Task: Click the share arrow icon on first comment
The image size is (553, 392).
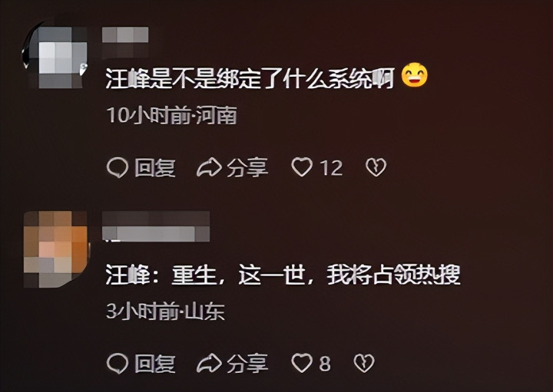Action: tap(209, 167)
